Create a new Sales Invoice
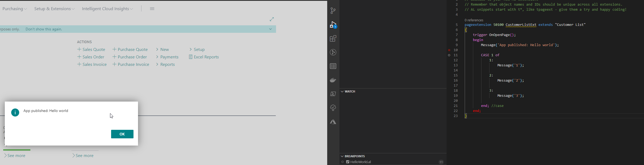 click(x=92, y=64)
